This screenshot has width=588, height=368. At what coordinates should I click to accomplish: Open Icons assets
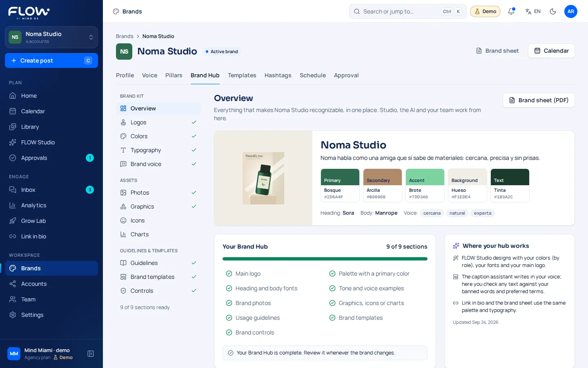[158, 220]
